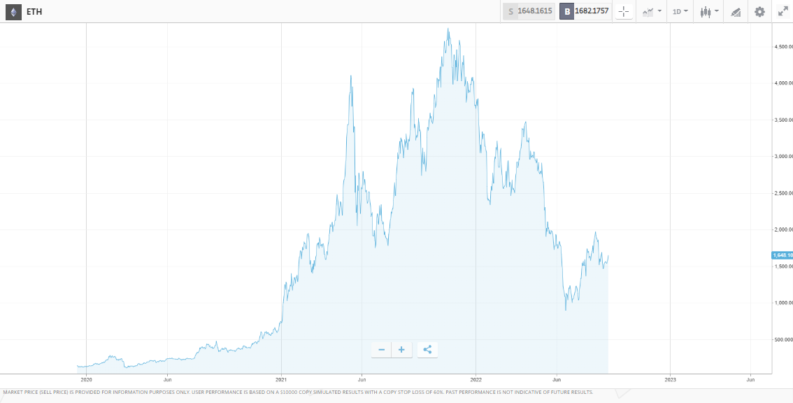Image resolution: width=793 pixels, height=403 pixels.
Task: Open chart settings gear
Action: (759, 12)
